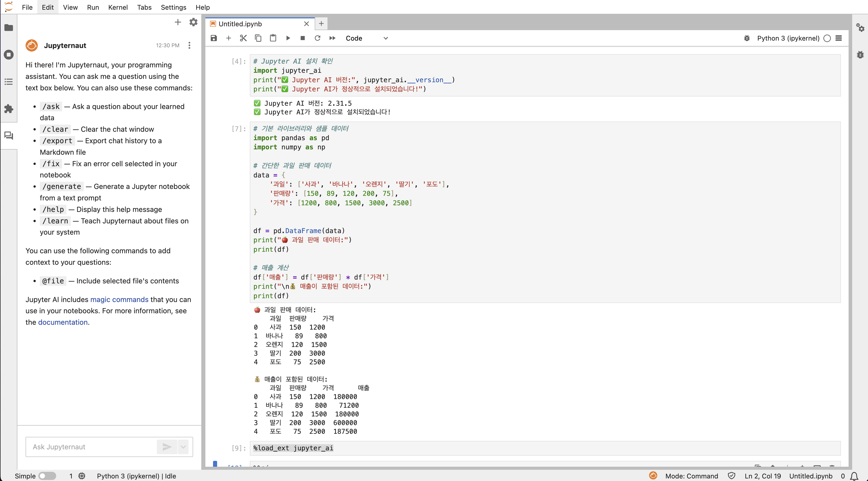This screenshot has width=868, height=481.
Task: Restart kernel and run all cells
Action: 332,38
